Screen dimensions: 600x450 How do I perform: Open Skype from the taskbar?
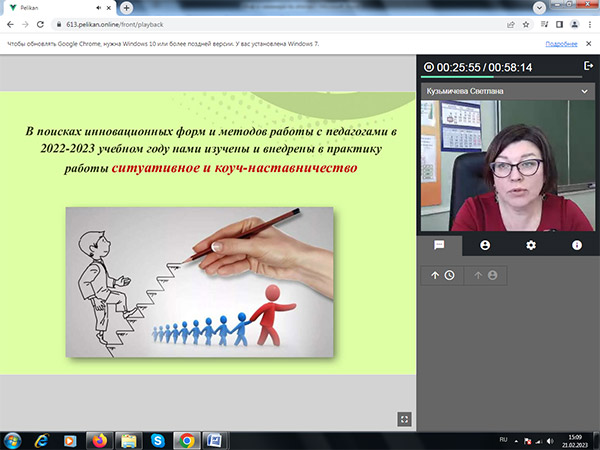(158, 441)
